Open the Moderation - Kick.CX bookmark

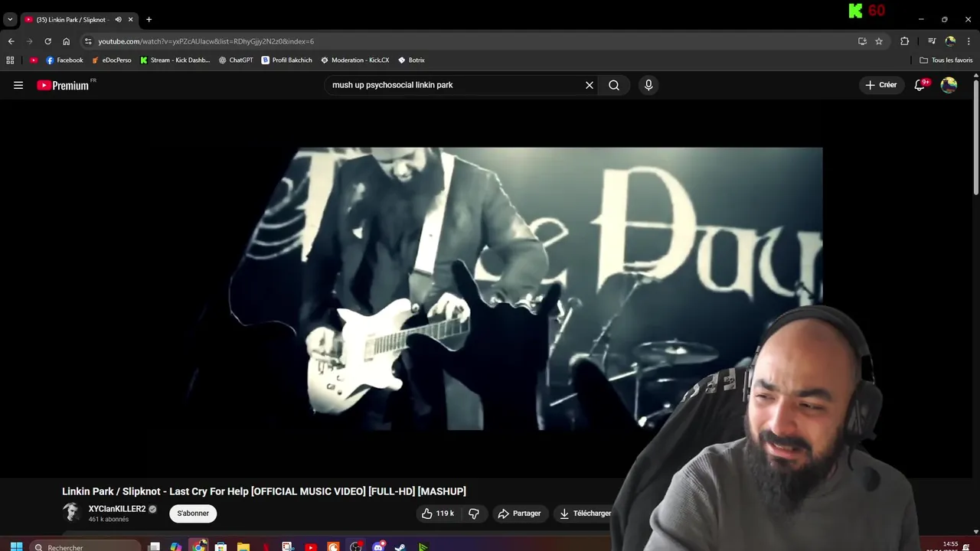pyautogui.click(x=354, y=60)
